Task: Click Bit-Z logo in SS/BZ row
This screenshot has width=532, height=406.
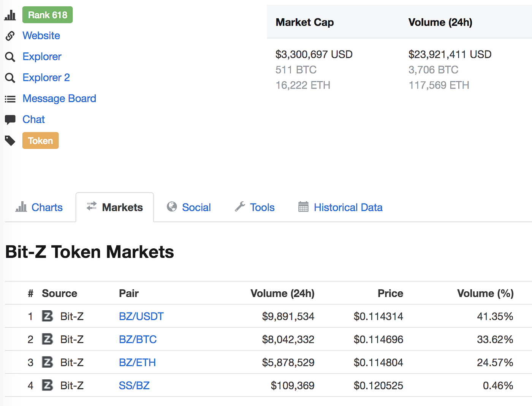Action: pyautogui.click(x=47, y=385)
